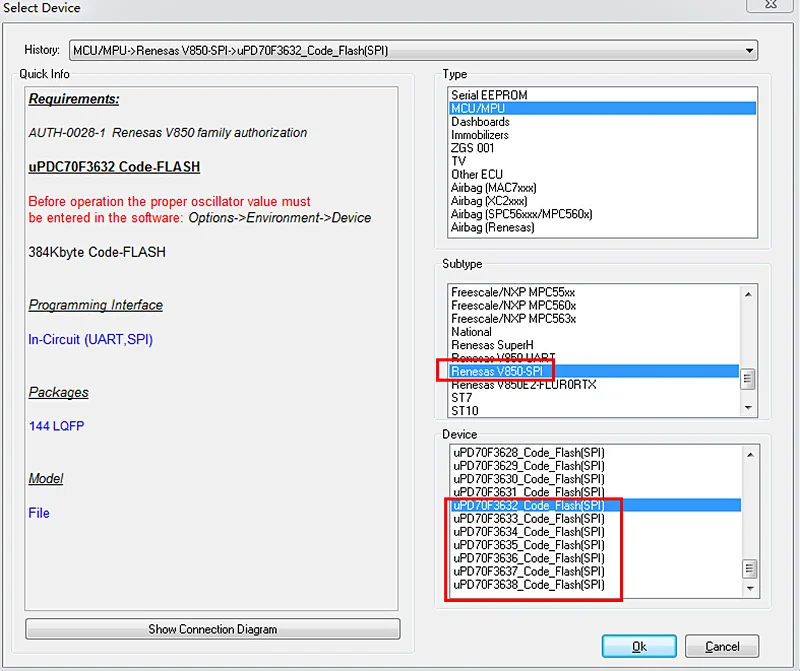Select uPD70F3637_Code_Flash(SPI) device

coord(596,572)
